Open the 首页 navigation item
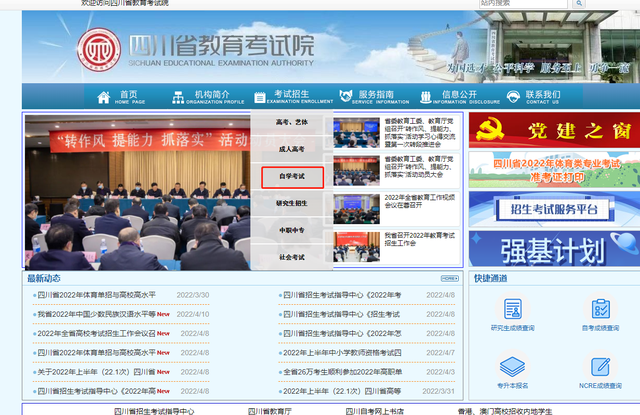Screen dimensions: 640x415 coord(129,97)
